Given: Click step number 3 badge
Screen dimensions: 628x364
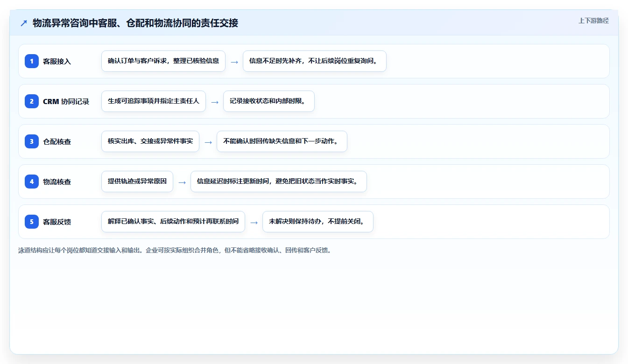Looking at the screenshot, I should [32, 141].
